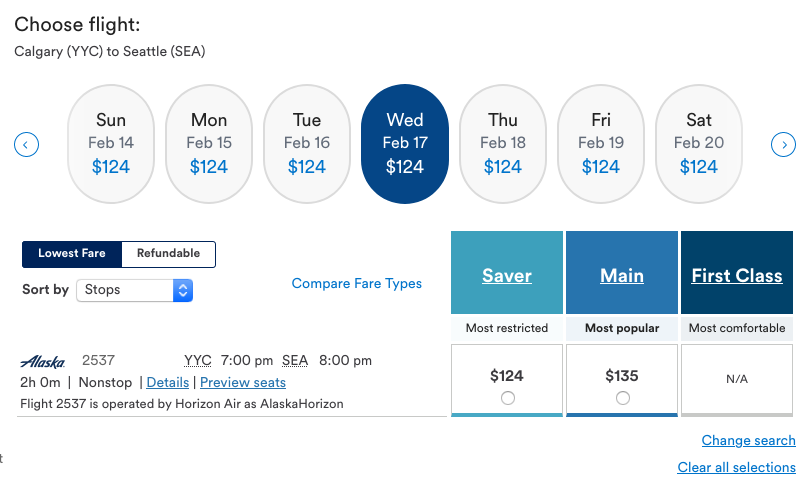Switch to Refundable fare toggle
The width and height of the screenshot is (812, 481).
168,254
